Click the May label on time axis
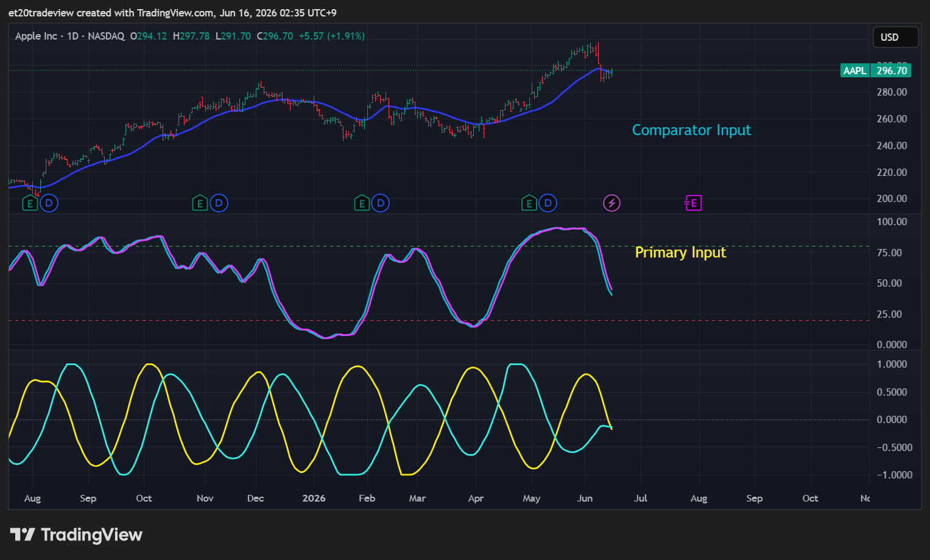 [x=531, y=498]
